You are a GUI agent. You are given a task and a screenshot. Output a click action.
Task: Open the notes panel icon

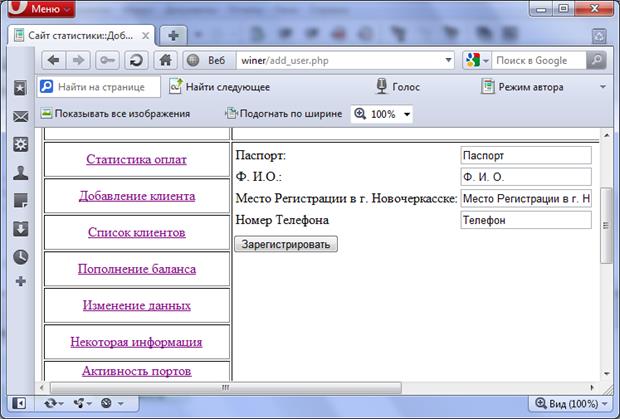click(21, 200)
